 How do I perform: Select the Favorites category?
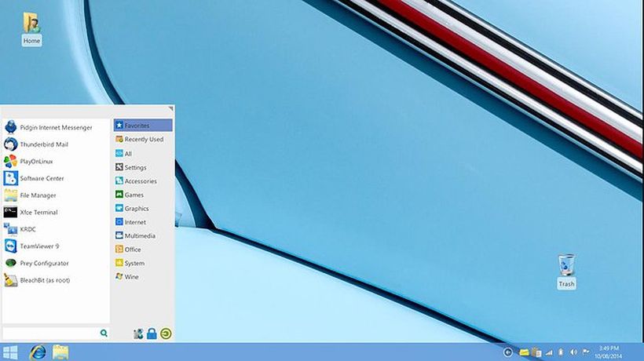[143, 126]
